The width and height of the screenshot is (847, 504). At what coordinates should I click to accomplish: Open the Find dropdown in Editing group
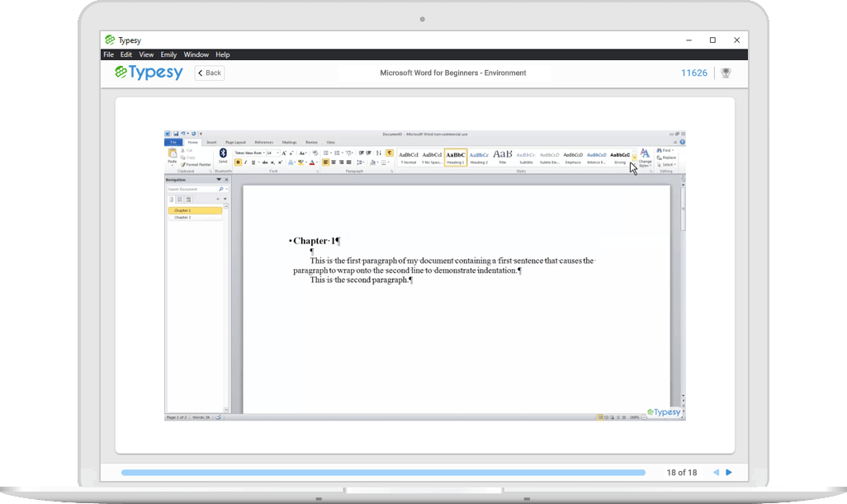point(665,151)
